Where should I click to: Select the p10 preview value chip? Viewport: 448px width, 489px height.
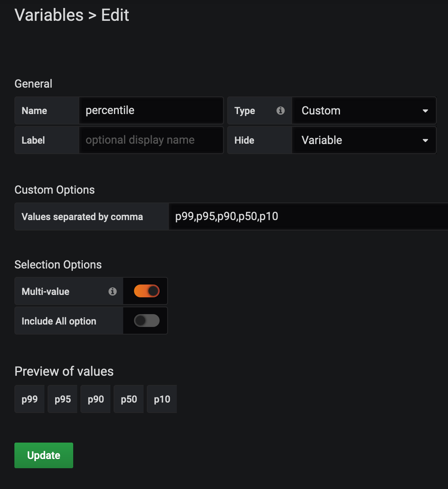click(162, 399)
